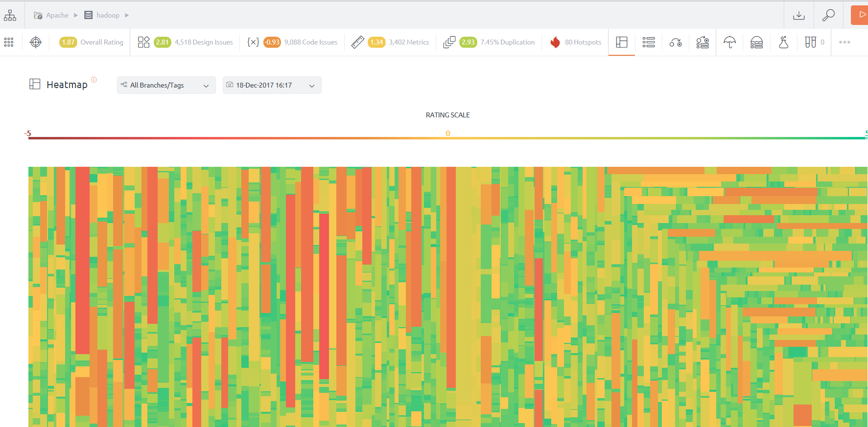The width and height of the screenshot is (868, 427).
Task: Click the crosshair target icon
Action: click(36, 42)
